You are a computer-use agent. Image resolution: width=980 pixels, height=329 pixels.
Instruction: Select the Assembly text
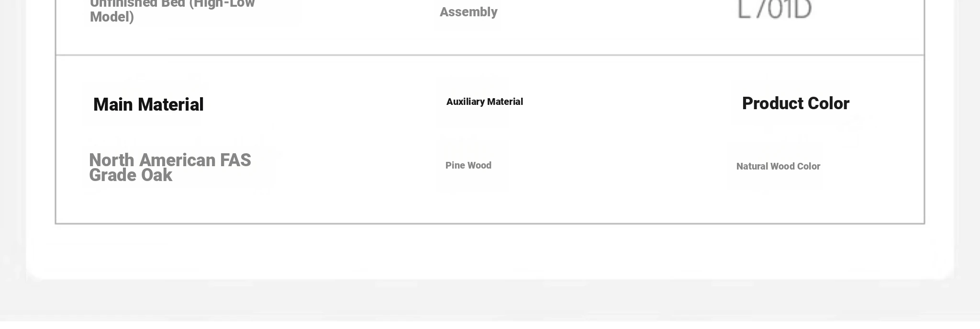click(468, 12)
